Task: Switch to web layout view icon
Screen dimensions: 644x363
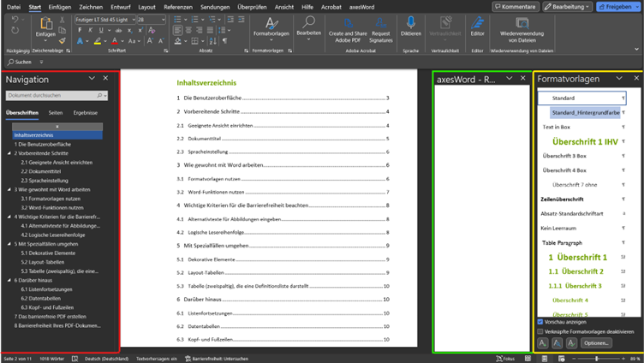Action: tap(561, 359)
